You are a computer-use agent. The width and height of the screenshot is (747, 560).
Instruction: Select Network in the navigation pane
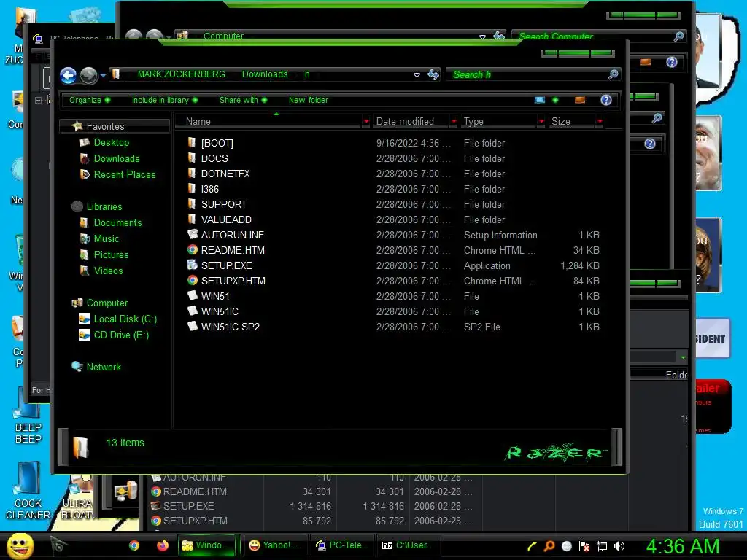click(104, 367)
